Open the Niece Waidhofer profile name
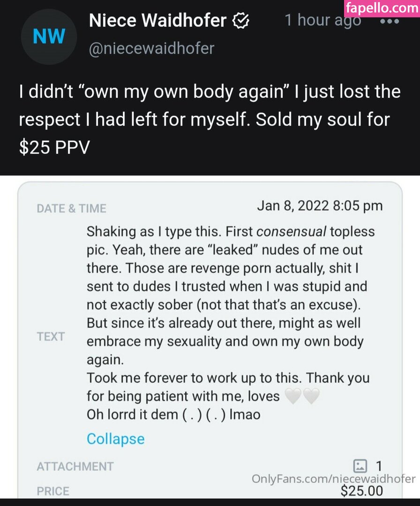The image size is (420, 506). pos(157,21)
